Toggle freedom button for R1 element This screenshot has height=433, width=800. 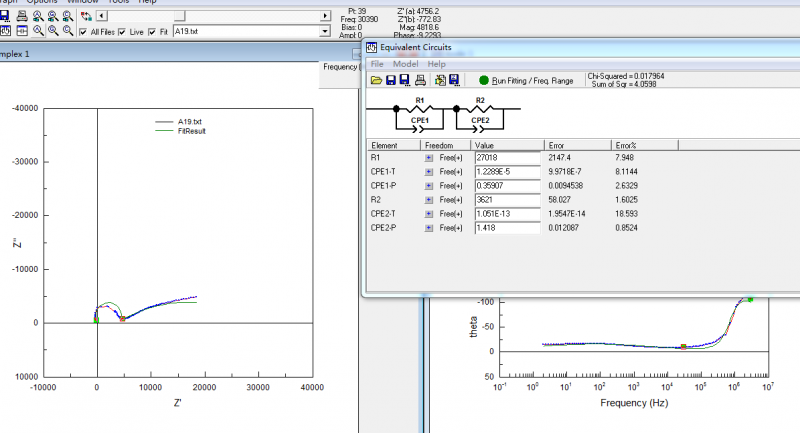click(x=429, y=157)
